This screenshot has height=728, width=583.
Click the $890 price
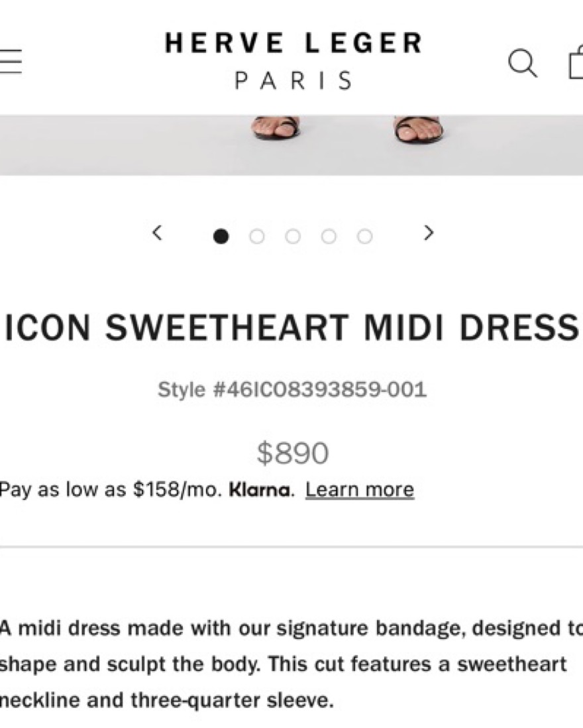tap(292, 454)
